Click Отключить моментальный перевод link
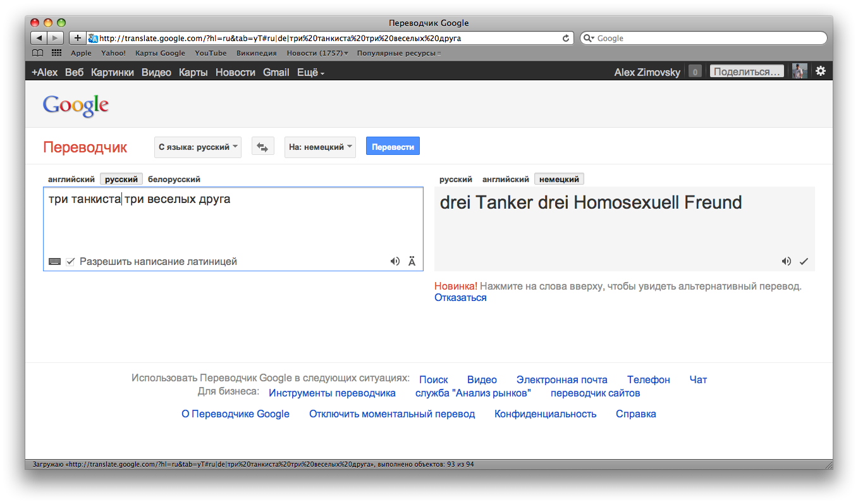The image size is (858, 504). [392, 414]
